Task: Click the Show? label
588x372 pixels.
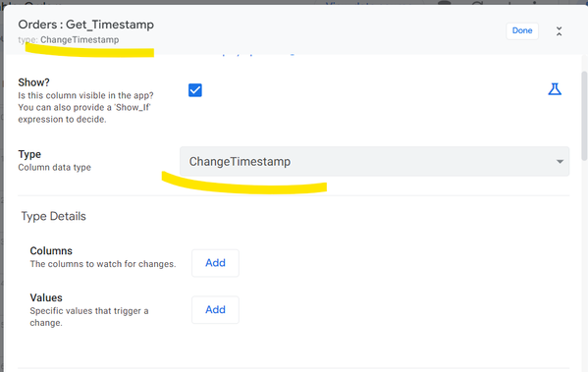Action: point(33,82)
